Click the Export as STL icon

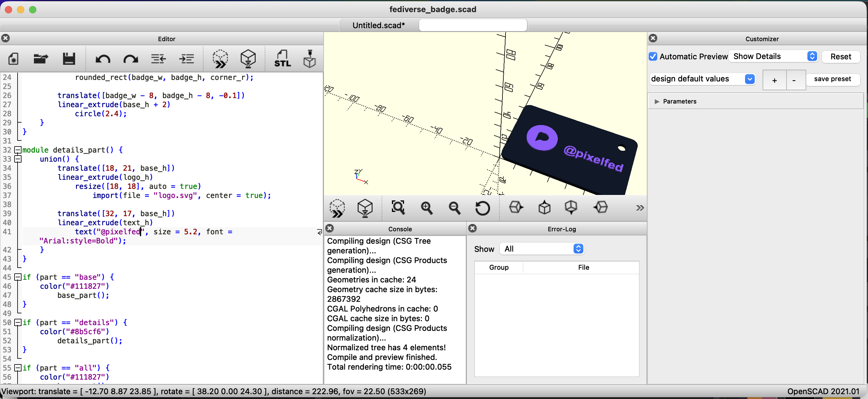point(282,59)
